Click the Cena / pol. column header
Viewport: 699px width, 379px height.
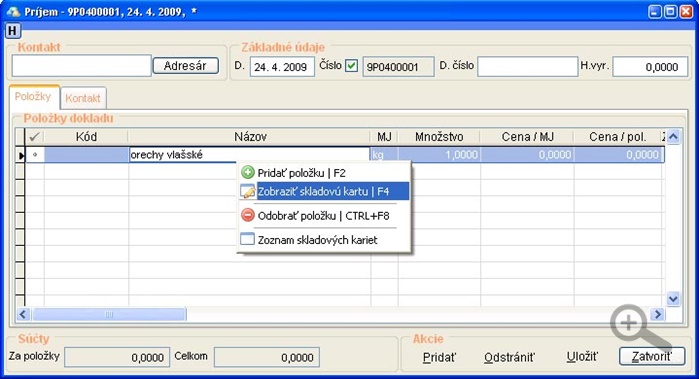tap(617, 137)
